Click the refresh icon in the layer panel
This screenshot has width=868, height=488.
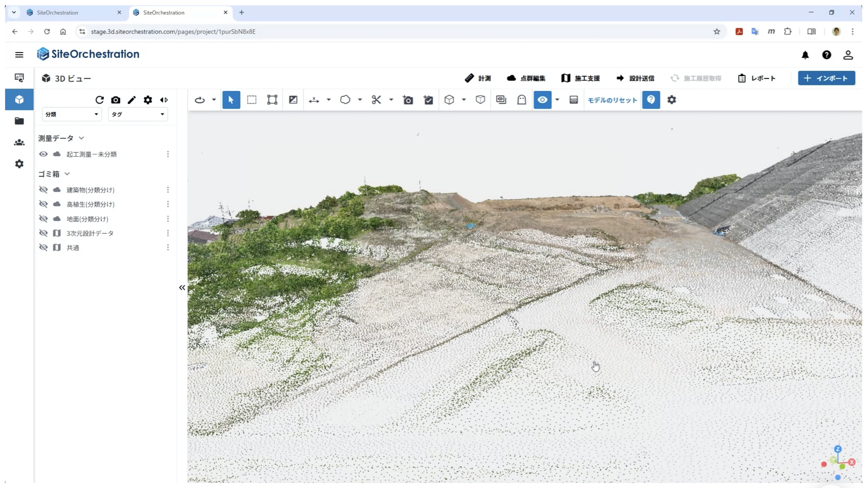[99, 100]
